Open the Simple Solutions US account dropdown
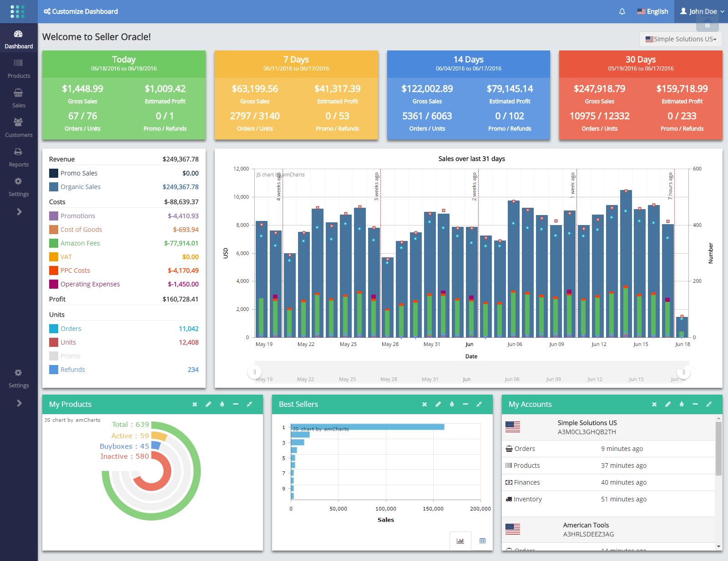Viewport: 728px width, 561px height. click(681, 39)
